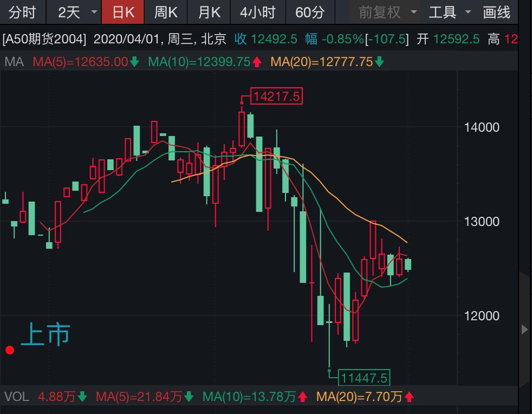Image resolution: width=532 pixels, height=414 pixels.
Task: Select the 日K daily candlestick tab
Action: tap(123, 12)
